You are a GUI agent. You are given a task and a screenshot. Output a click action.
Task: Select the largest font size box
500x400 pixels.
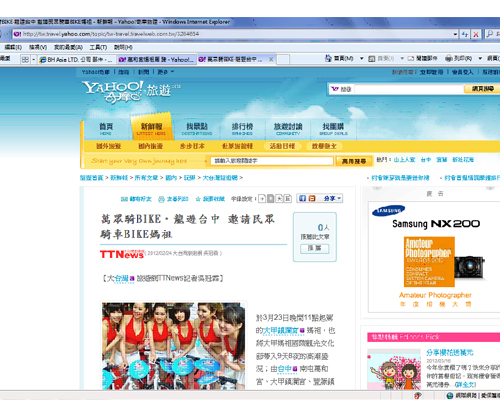[288, 199]
